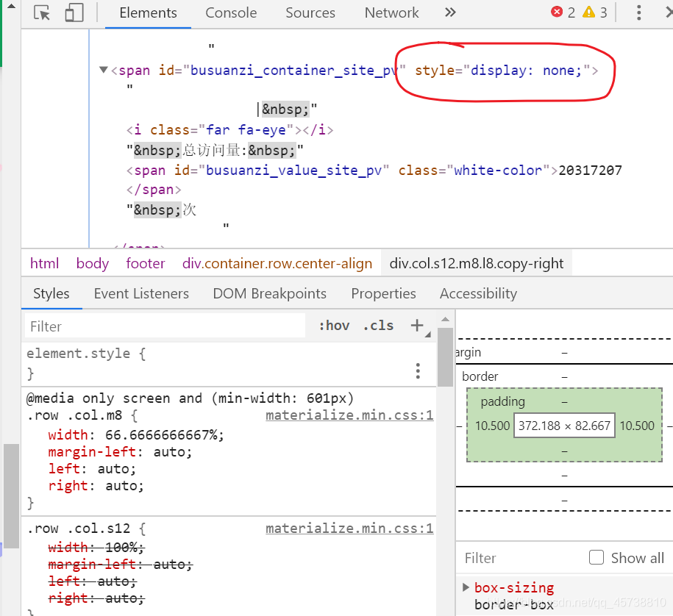673x616 pixels.
Task: Open the DevTools three-dot customize menu
Action: tap(638, 13)
